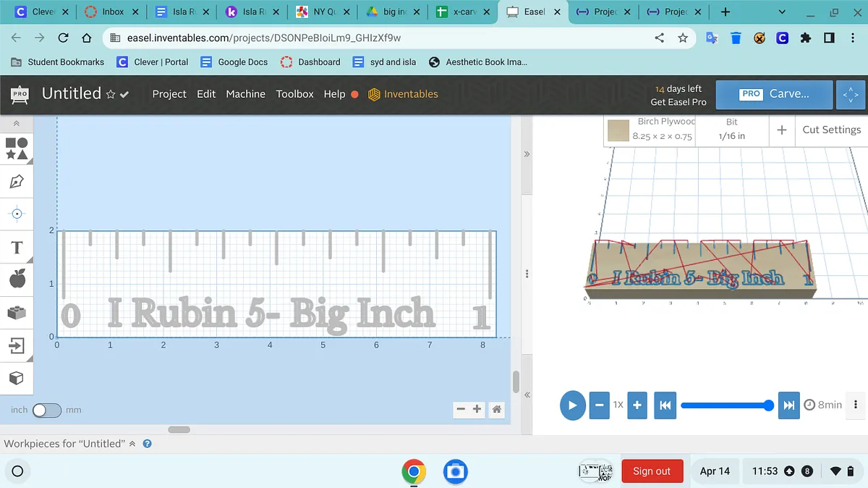Open the apple icon library
The height and width of the screenshot is (488, 868).
[17, 278]
